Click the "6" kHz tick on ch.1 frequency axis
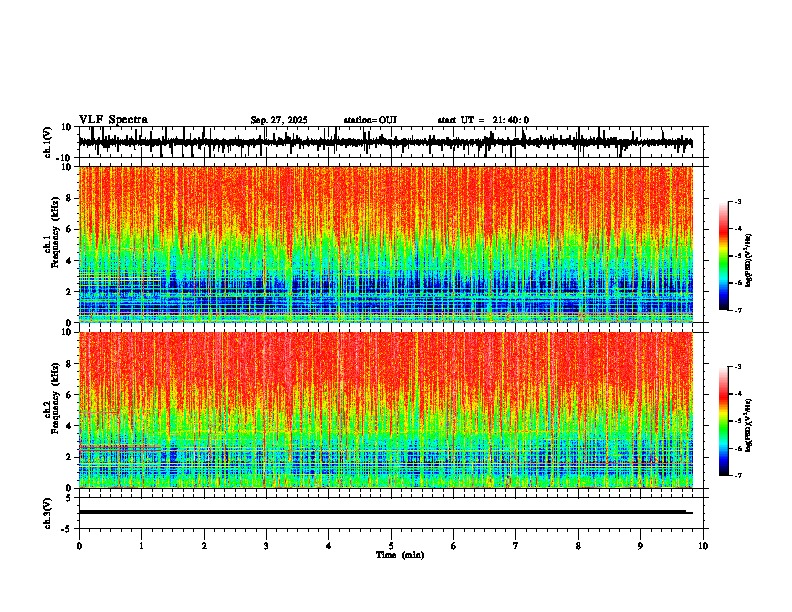 pyautogui.click(x=70, y=229)
